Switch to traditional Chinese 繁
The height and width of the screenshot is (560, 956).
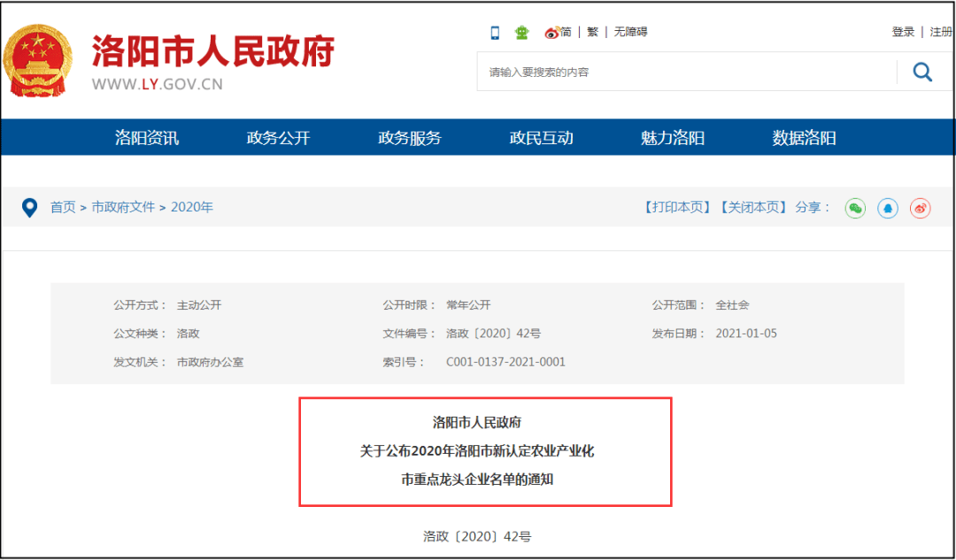pos(592,33)
